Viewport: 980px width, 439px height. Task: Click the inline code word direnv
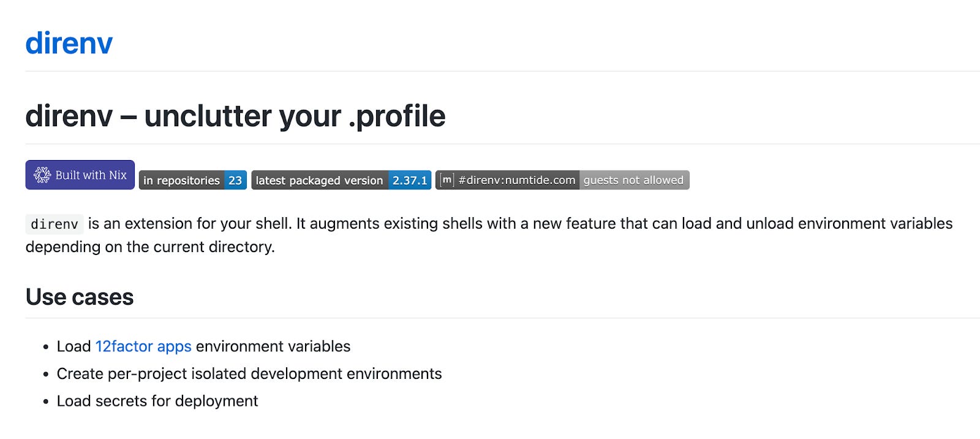coord(55,224)
